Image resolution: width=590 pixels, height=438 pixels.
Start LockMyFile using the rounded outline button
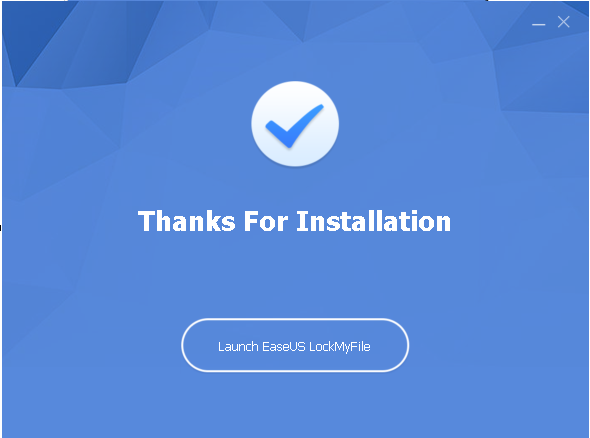(x=295, y=345)
